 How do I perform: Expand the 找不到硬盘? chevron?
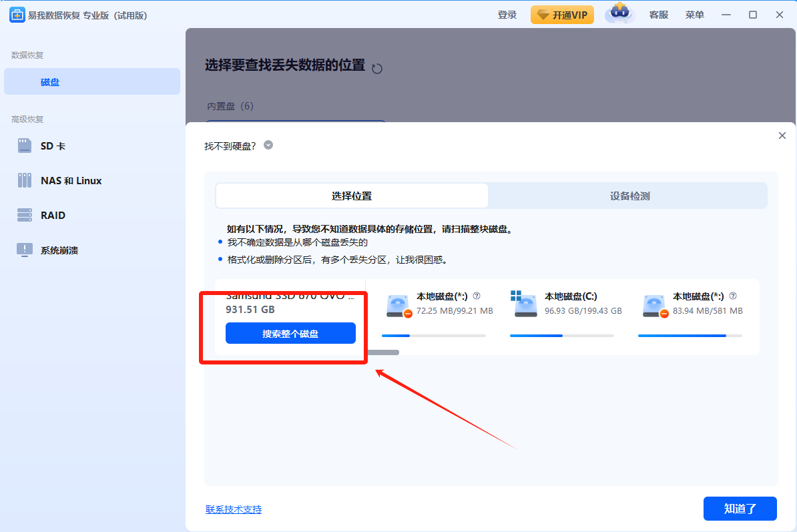(x=268, y=145)
